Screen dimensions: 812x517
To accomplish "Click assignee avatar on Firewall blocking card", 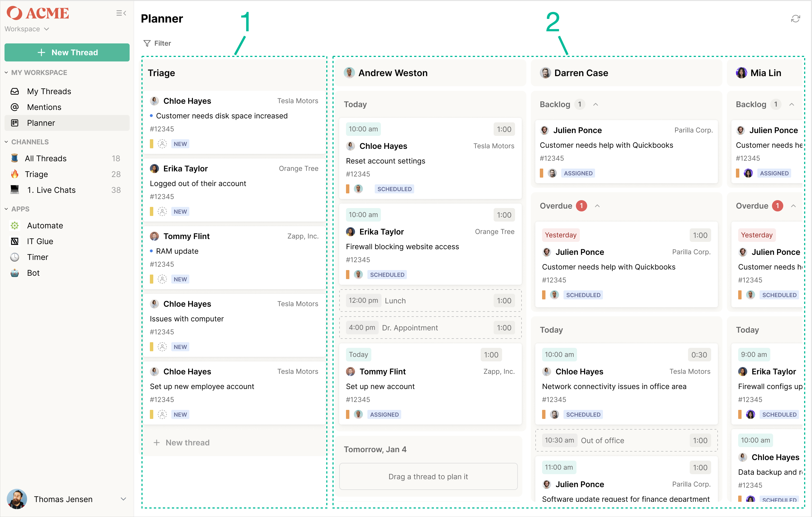I will click(x=358, y=275).
